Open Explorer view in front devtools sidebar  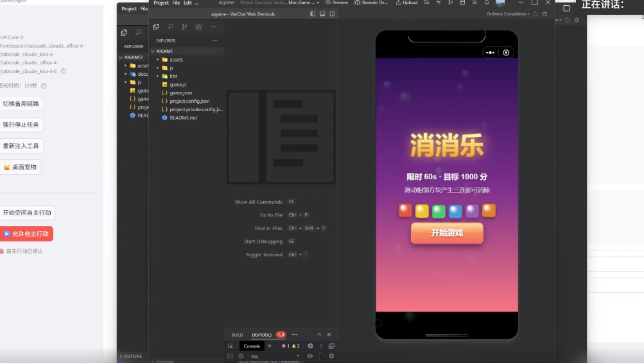(155, 27)
